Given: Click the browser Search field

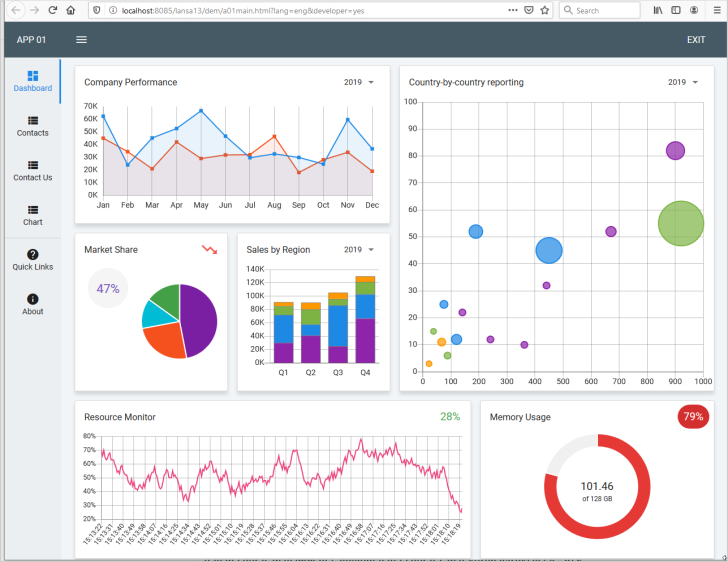Looking at the screenshot, I should pyautogui.click(x=600, y=10).
